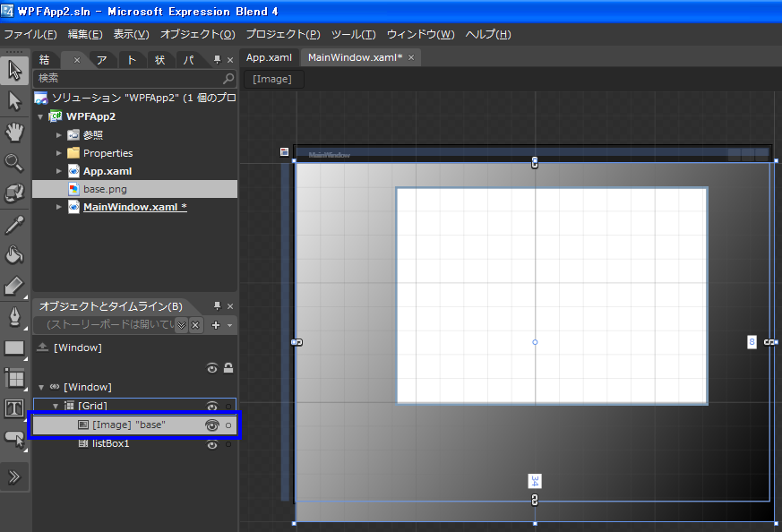This screenshot has width=782, height=532.
Task: Click the left margin link adorner
Action: tap(296, 342)
